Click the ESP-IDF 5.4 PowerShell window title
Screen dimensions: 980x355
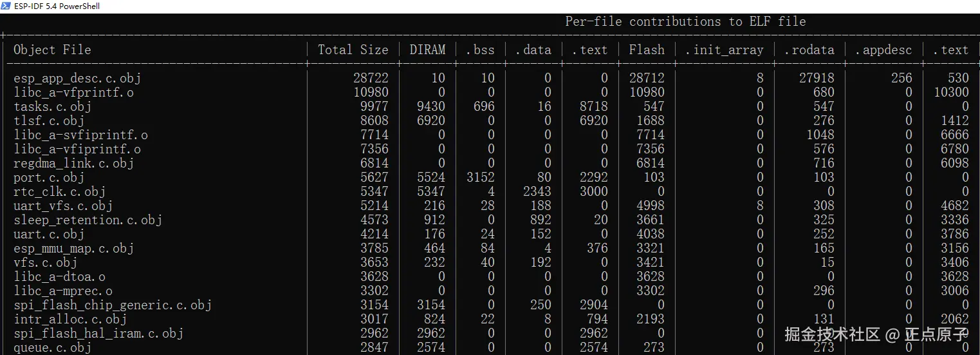click(x=57, y=6)
